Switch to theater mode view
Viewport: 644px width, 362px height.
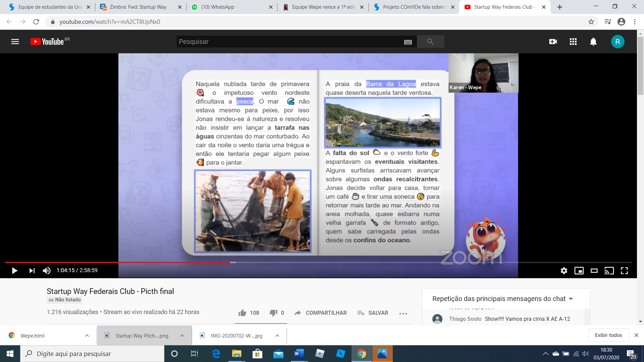594,270
